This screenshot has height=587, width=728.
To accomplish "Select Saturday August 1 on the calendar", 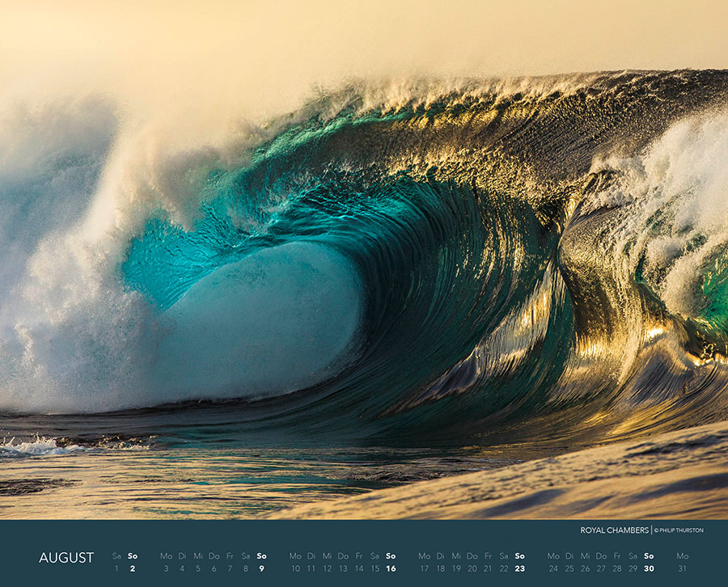I will tap(116, 568).
